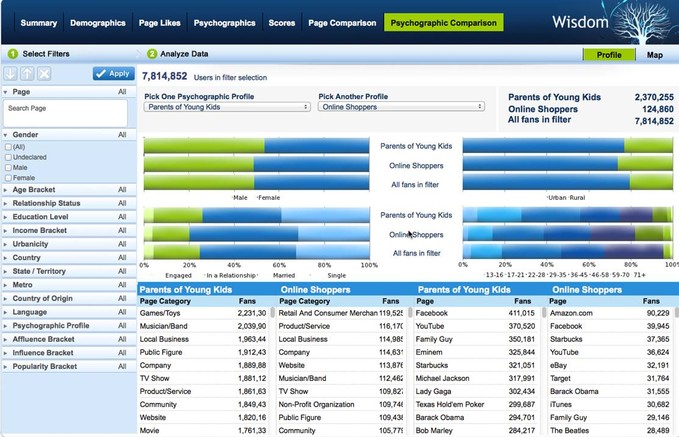The image size is (679, 437).
Task: Click step 2 Analyze Data
Action: [178, 54]
